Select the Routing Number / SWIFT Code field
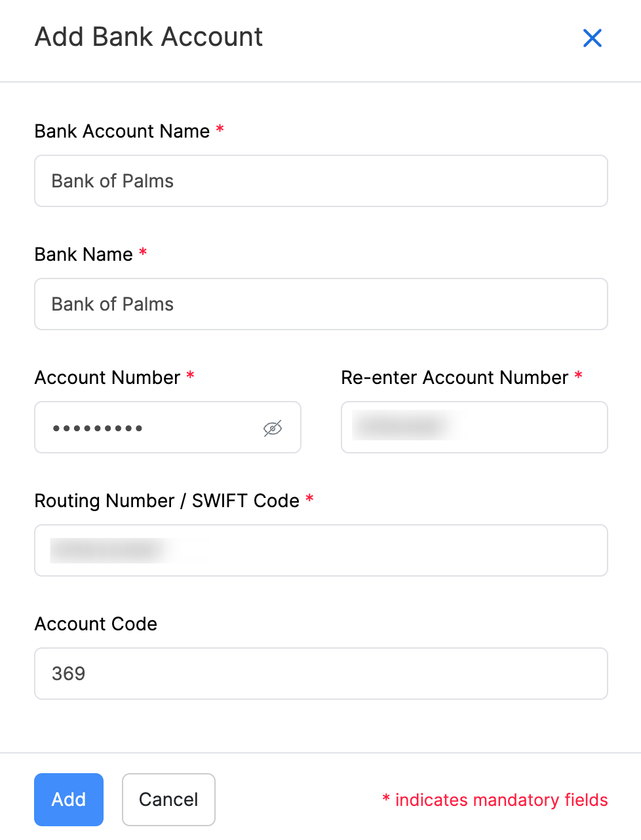This screenshot has height=840, width=641. 320,550
